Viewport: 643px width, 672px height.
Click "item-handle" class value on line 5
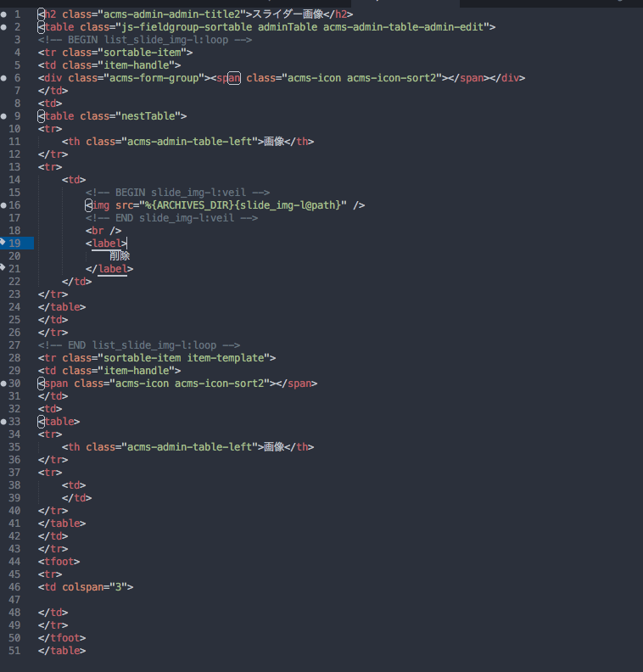137,65
